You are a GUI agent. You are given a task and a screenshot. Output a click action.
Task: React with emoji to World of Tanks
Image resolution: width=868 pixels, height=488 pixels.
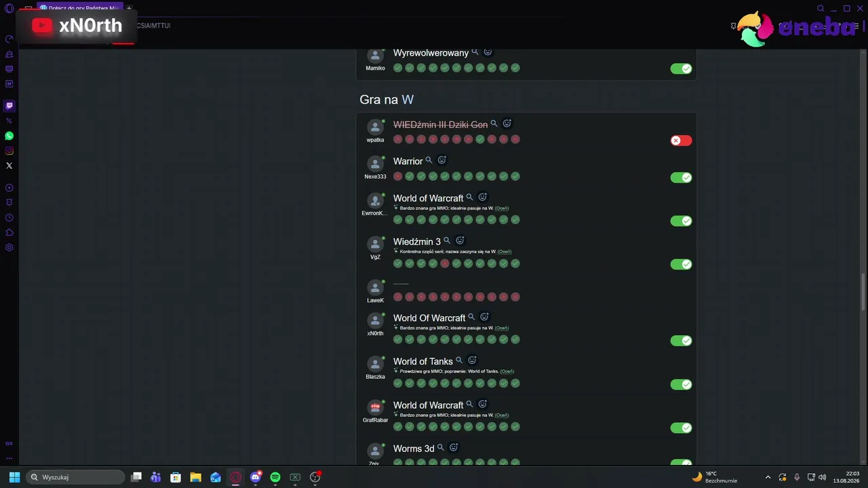point(473,361)
